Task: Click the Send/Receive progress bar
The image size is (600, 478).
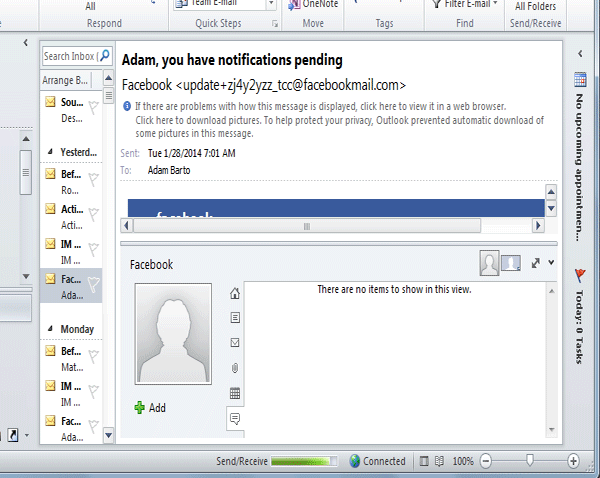Action: [304, 461]
